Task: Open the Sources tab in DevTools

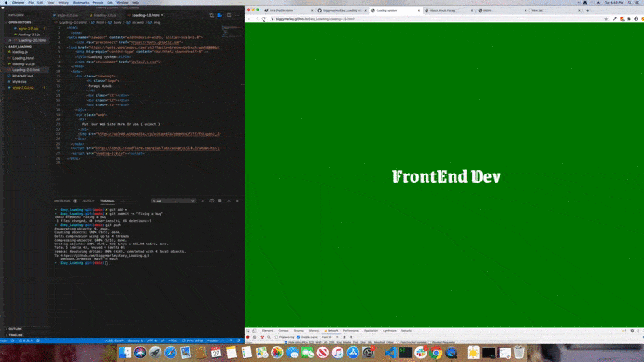Action: pos(298,331)
